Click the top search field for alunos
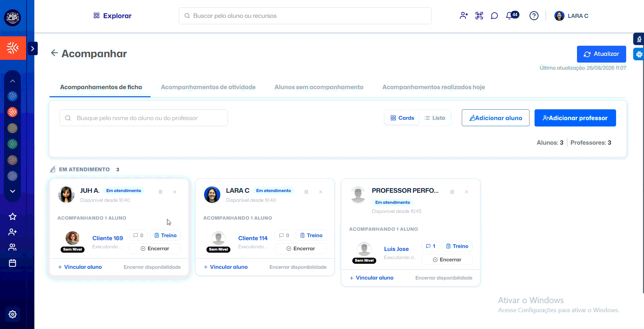Viewport: 644px width, 329px height. 305,16
